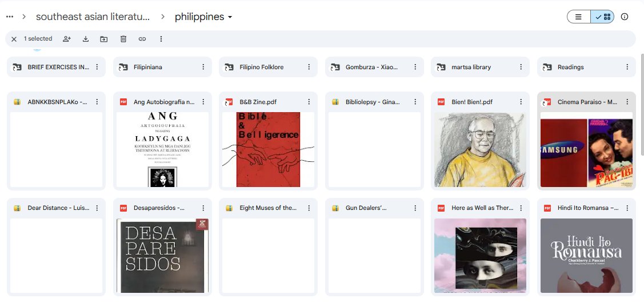Click Bibliolepsy blank preview thumbnail
The height and width of the screenshot is (302, 644).
click(374, 149)
